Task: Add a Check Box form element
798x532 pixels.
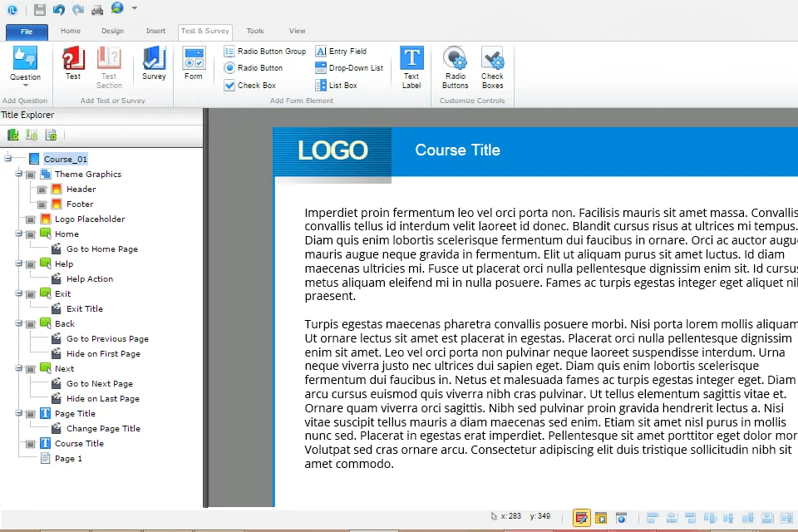Action: pos(250,86)
